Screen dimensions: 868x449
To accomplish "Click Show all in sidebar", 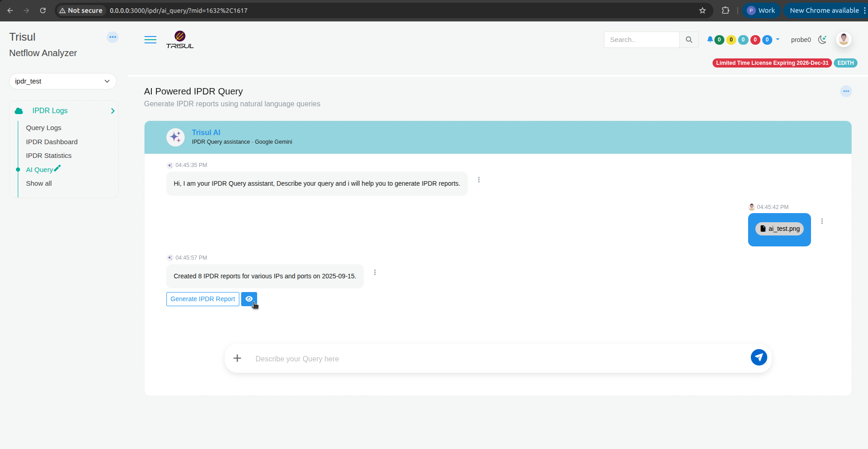I will pos(39,183).
